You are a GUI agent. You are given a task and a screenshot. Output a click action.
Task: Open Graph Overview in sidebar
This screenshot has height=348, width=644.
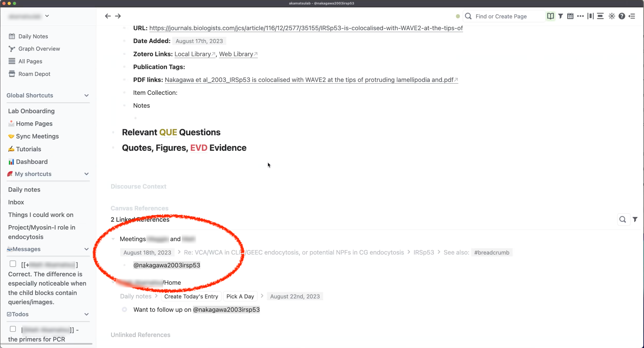pyautogui.click(x=34, y=49)
